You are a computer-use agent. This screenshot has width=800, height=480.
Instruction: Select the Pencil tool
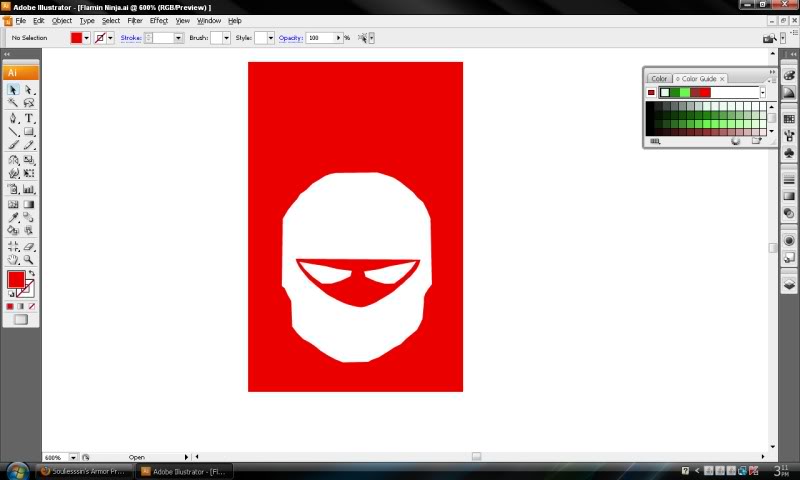(29, 145)
